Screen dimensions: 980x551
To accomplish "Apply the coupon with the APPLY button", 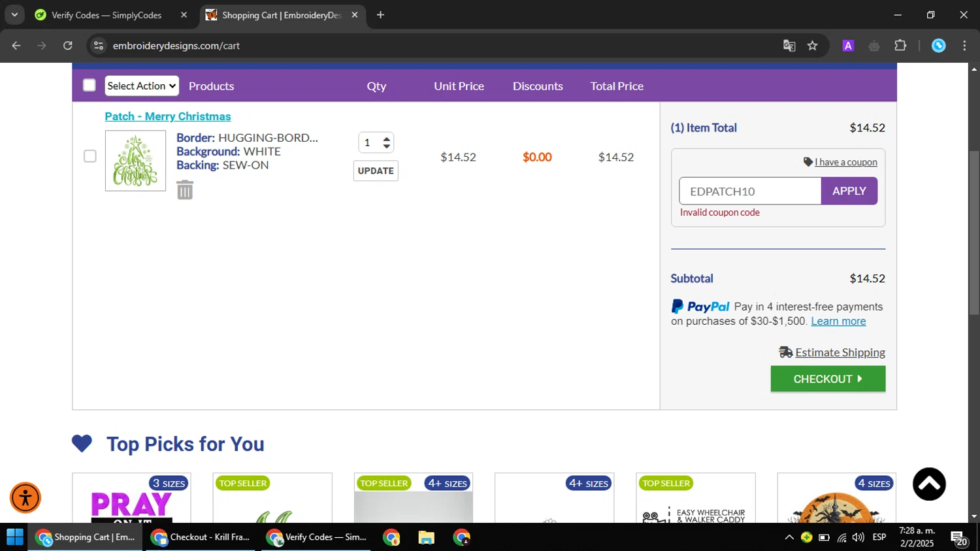I will point(849,191).
